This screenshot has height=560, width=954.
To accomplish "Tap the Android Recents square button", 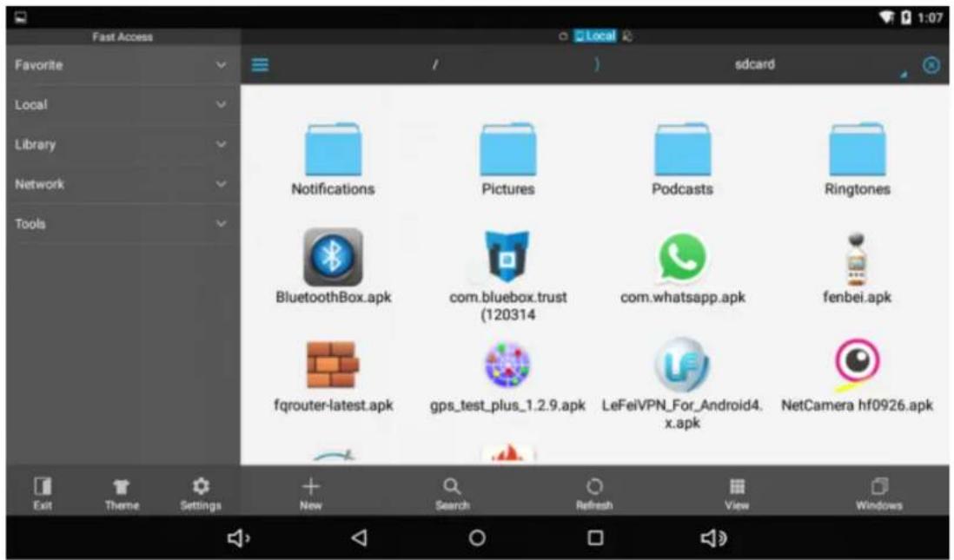I will 595,537.
